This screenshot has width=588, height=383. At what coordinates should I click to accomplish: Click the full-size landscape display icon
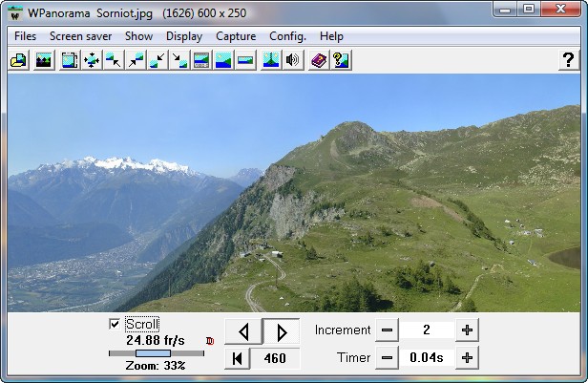[223, 60]
